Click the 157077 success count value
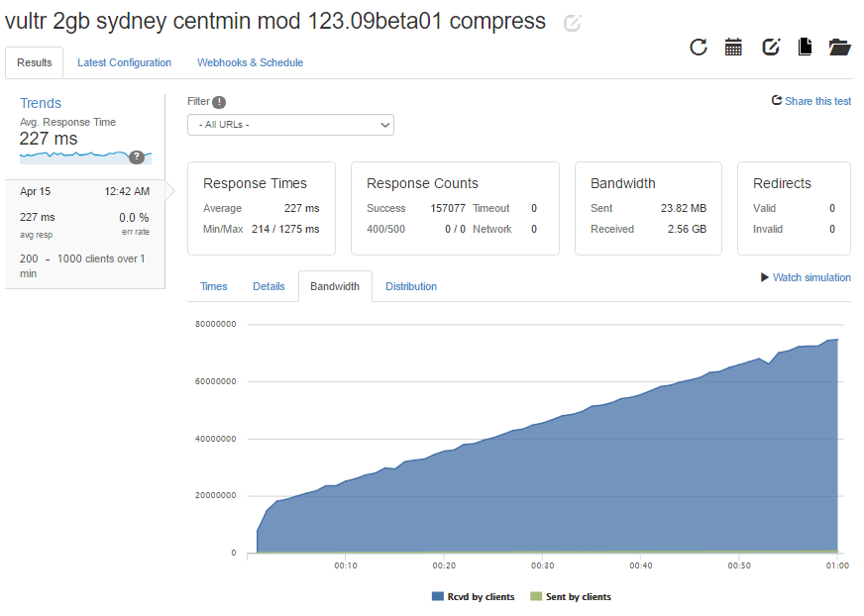 click(448, 208)
